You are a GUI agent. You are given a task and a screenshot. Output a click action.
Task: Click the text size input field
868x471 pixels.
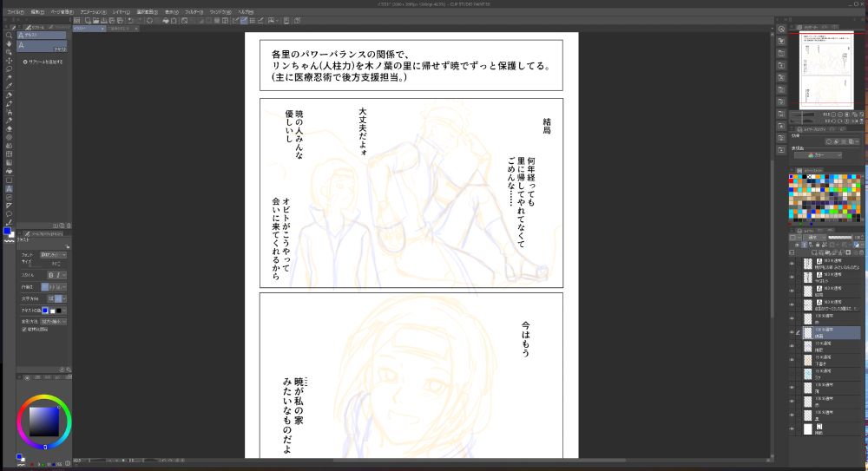coord(54,264)
